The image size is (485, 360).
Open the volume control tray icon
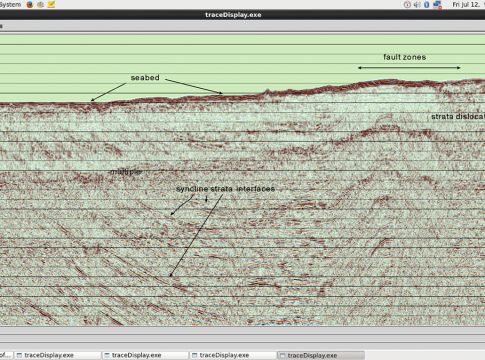coord(417,5)
